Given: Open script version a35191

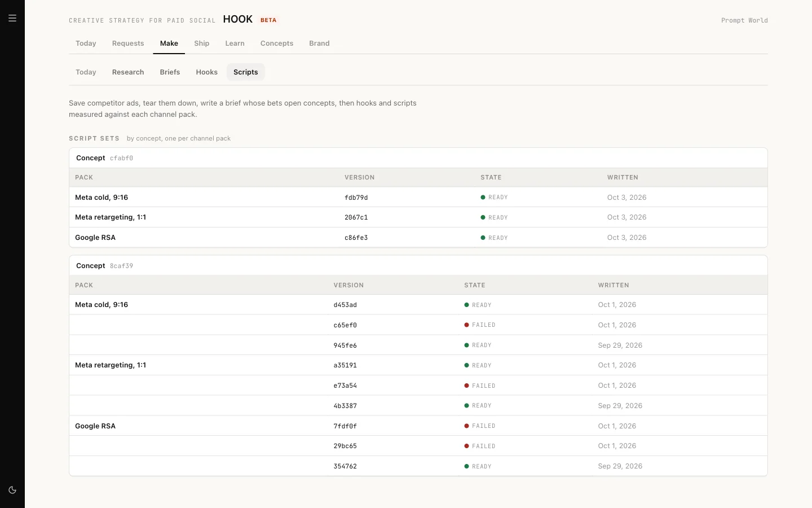Looking at the screenshot, I should (x=345, y=365).
